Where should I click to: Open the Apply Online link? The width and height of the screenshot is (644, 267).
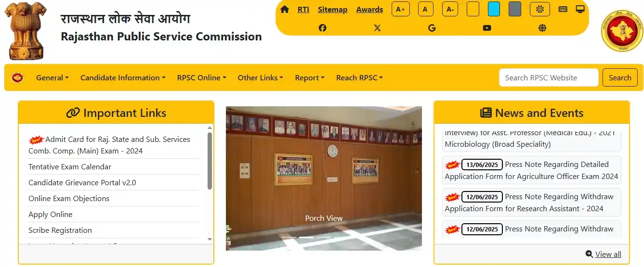click(51, 214)
